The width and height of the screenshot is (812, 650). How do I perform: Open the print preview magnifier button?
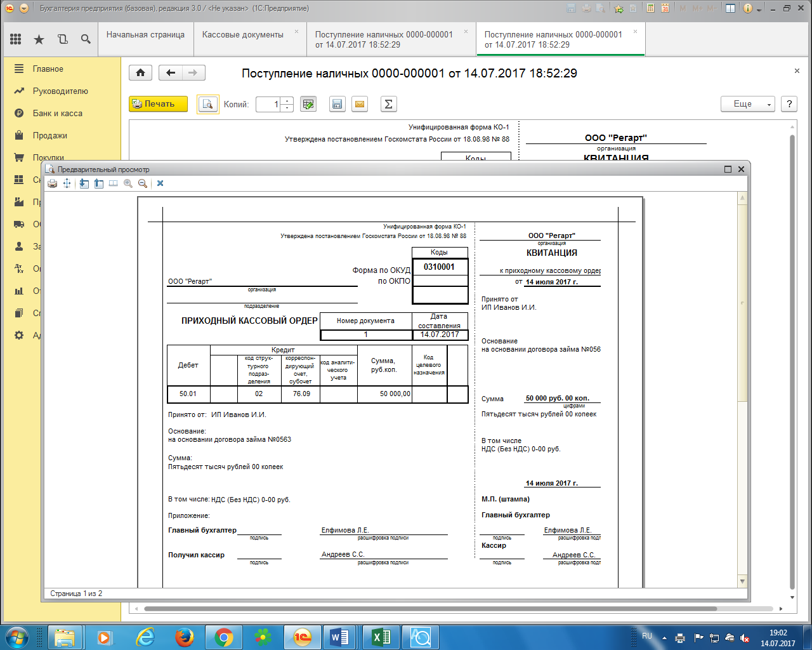point(207,104)
